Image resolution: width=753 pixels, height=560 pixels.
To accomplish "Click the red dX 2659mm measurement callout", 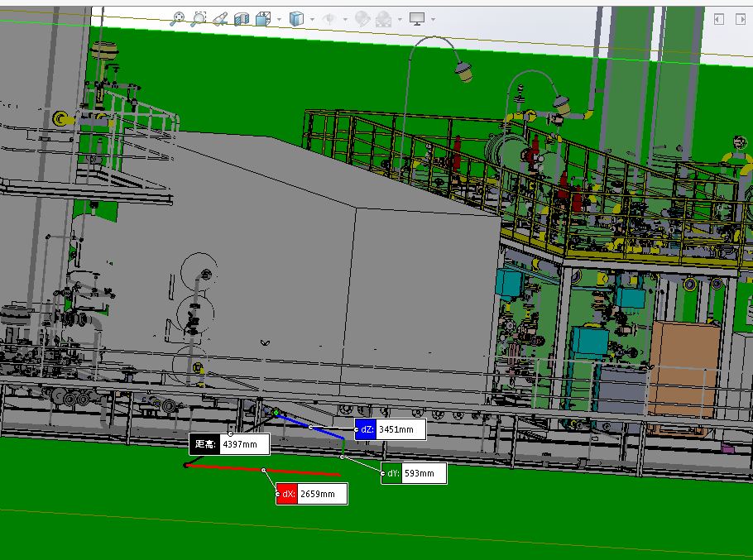I will [311, 495].
